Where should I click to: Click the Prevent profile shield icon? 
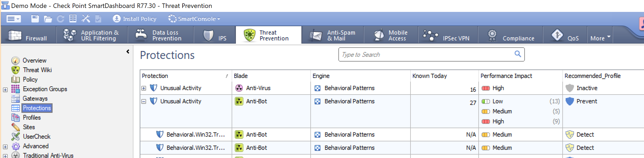click(x=570, y=101)
